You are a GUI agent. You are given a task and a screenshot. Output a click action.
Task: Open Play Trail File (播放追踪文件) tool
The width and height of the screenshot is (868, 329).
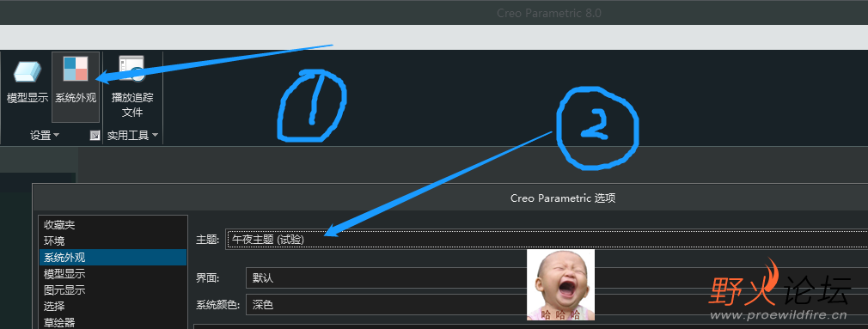pos(131,87)
